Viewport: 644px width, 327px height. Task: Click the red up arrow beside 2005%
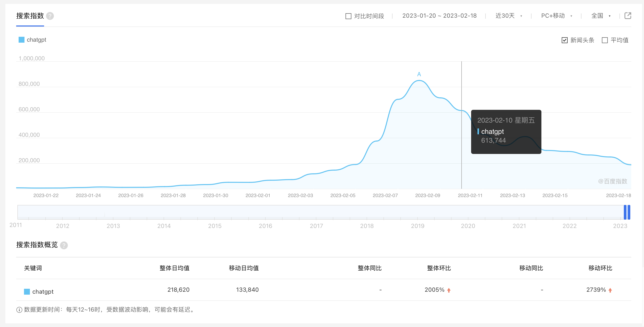point(449,290)
